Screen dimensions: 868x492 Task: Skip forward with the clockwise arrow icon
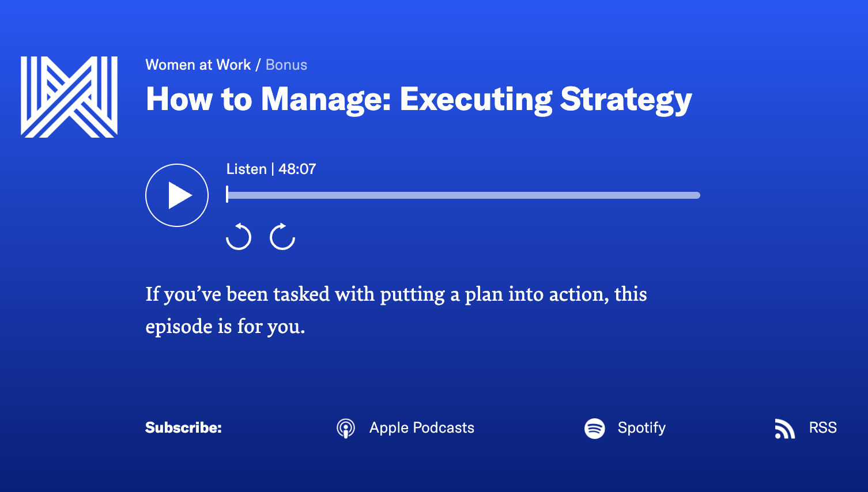coord(282,236)
